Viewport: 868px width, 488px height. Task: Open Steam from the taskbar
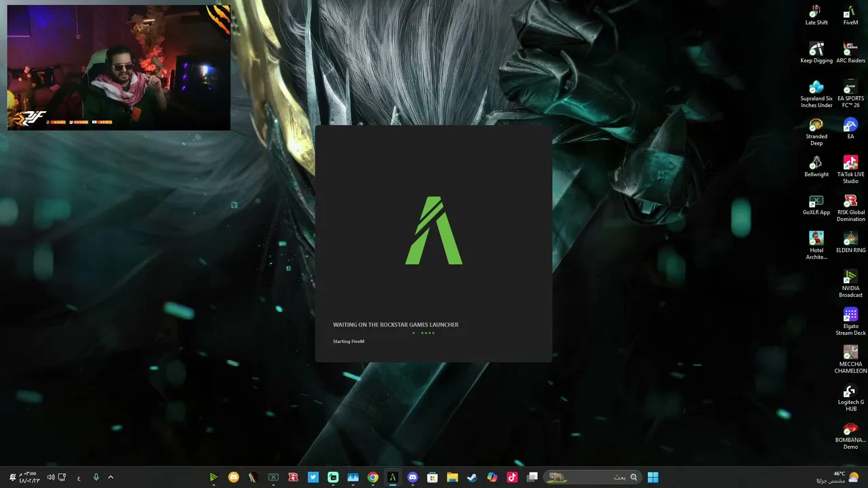pos(472,477)
